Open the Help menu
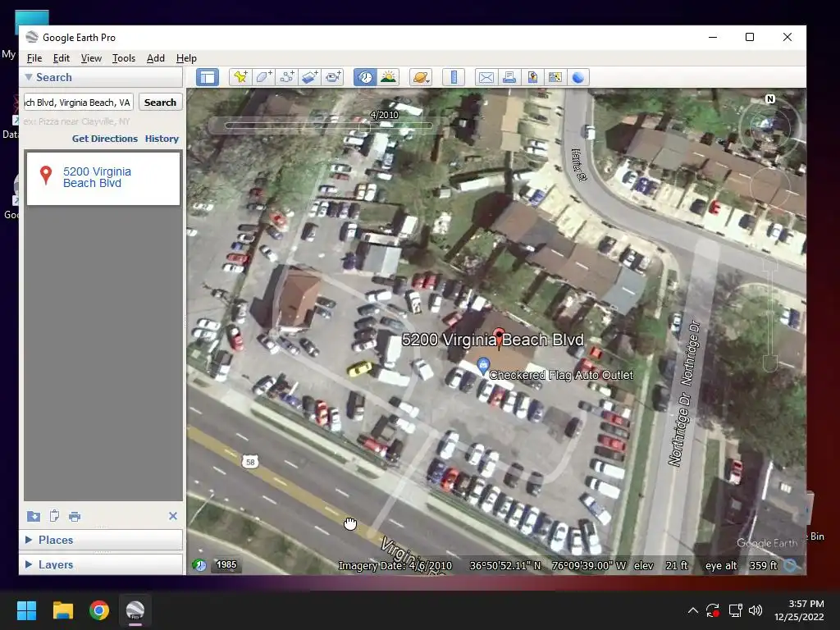The image size is (840, 630). tap(186, 58)
